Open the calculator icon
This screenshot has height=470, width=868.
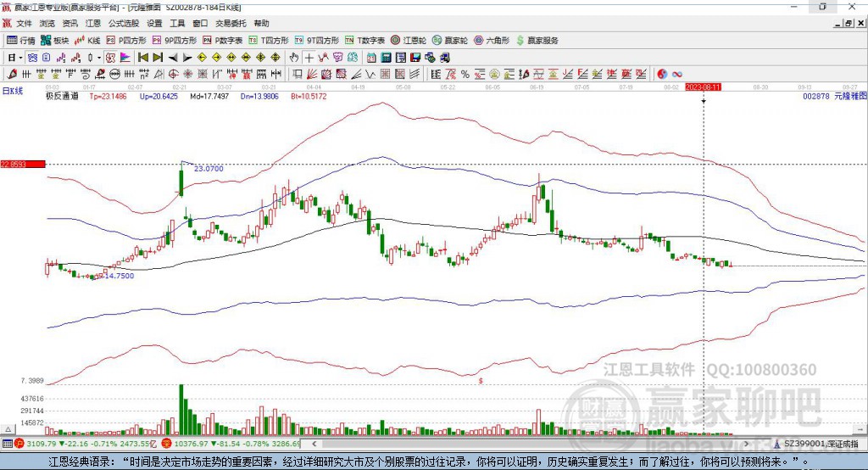pyautogui.click(x=386, y=58)
